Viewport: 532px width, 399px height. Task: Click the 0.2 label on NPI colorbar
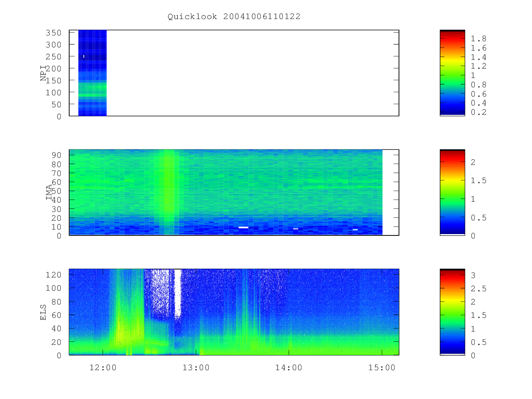[478, 113]
